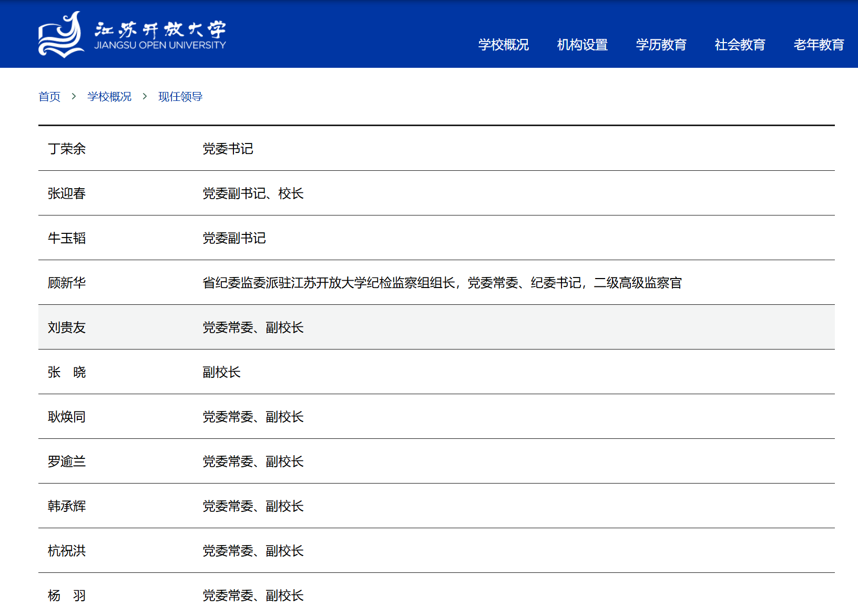Open the 顾新华 leader entry

pos(67,283)
